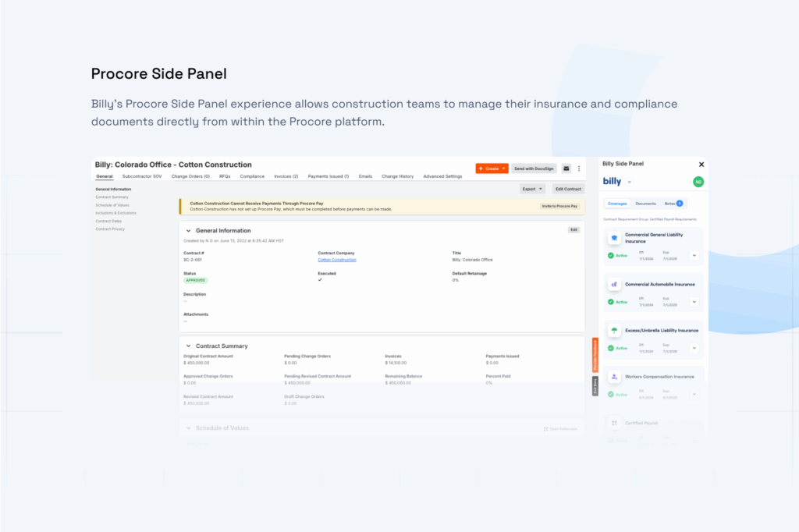The image size is (799, 532).
Task: Click green Active checkmark for Workers Compensation
Action: [x=610, y=395]
